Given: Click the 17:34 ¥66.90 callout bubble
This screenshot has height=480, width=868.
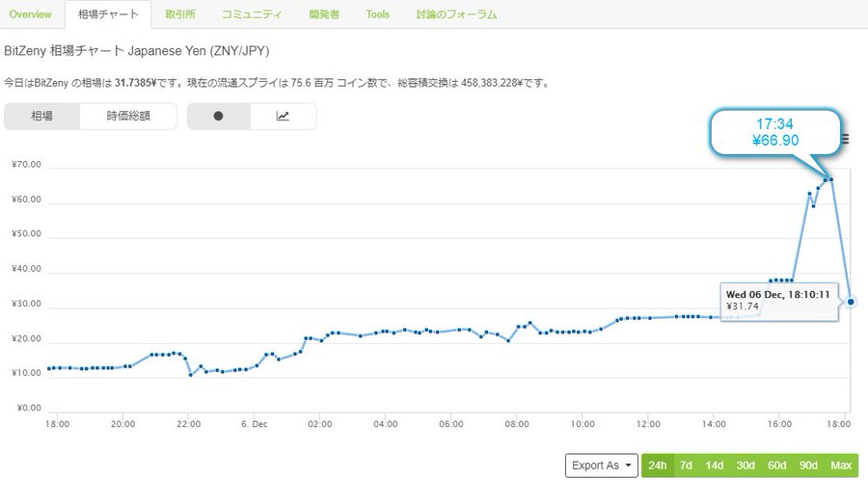Looking at the screenshot, I should (775, 132).
